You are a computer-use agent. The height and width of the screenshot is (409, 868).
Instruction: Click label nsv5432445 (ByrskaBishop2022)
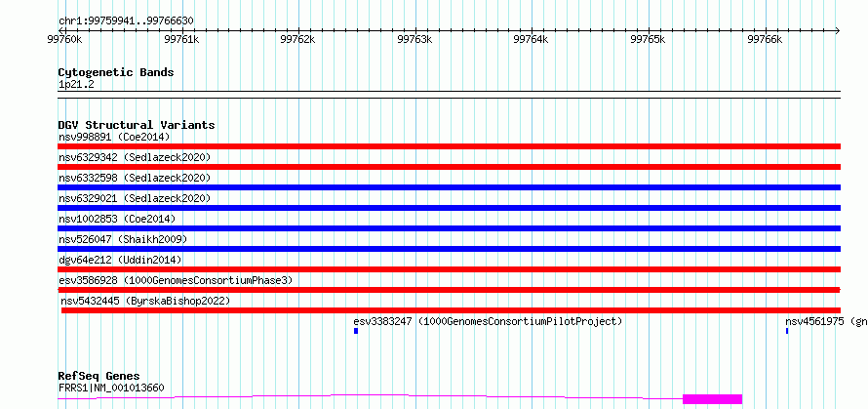(x=145, y=301)
